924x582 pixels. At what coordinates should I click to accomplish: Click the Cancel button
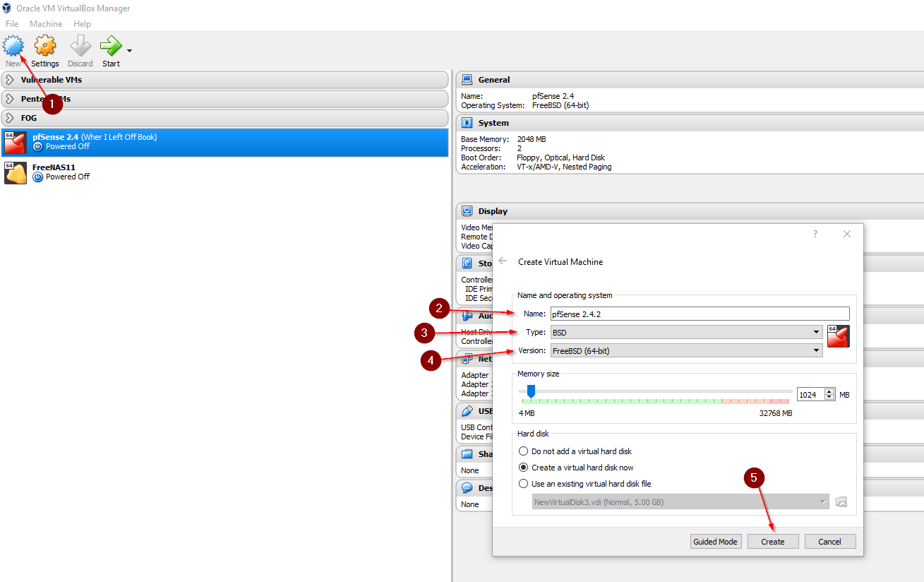pyautogui.click(x=830, y=542)
